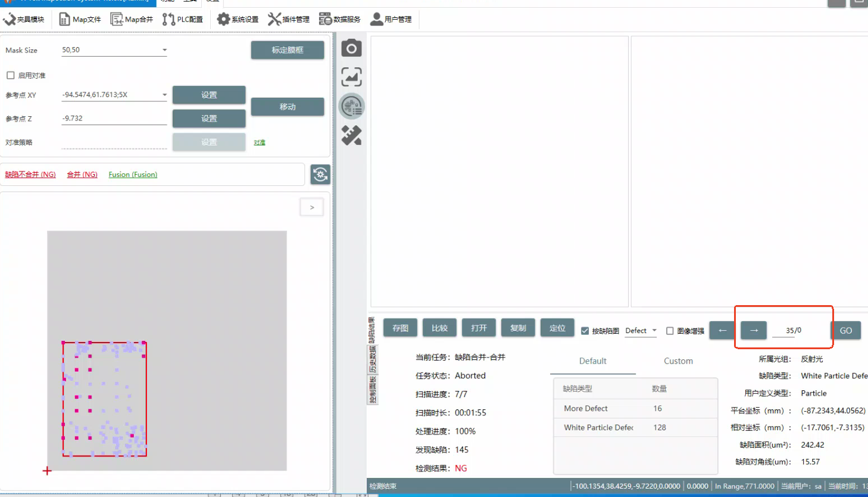Switch to the Custom tab
The image size is (868, 497).
coord(678,361)
